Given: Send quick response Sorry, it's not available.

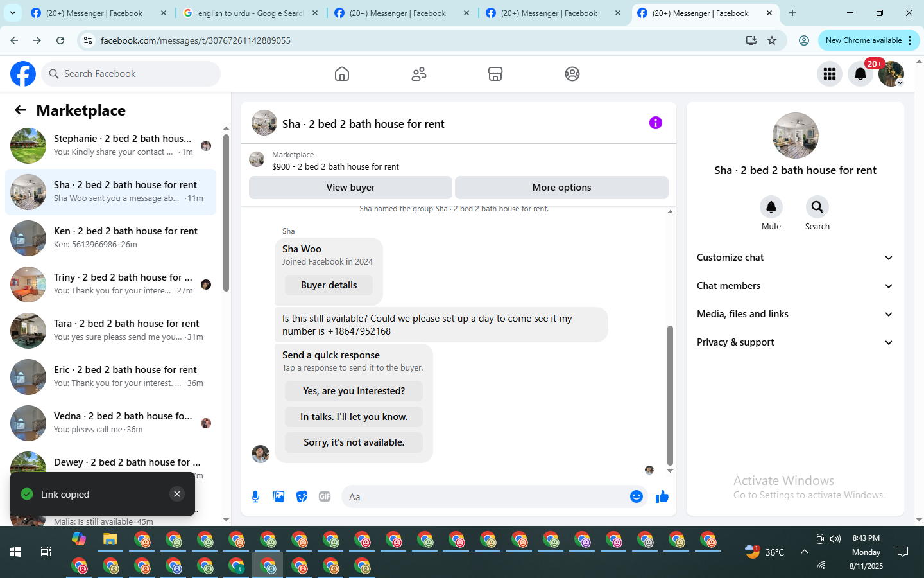Looking at the screenshot, I should click(354, 442).
